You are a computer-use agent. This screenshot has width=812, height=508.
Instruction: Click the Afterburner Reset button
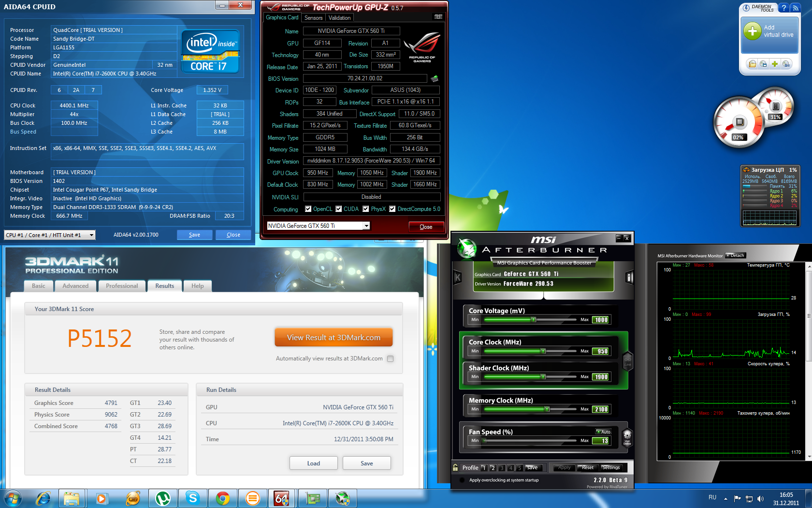point(587,467)
